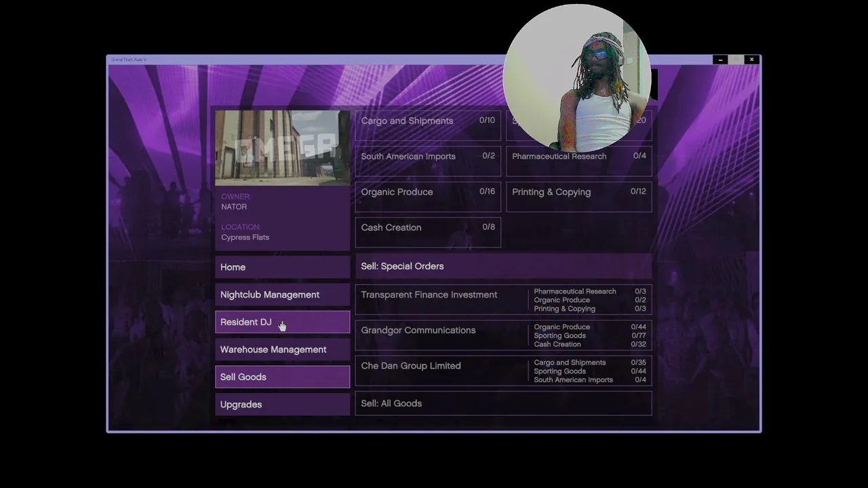Screen dimensions: 868x488
Task: Select the Cash Creation goods tile
Action: tap(428, 232)
